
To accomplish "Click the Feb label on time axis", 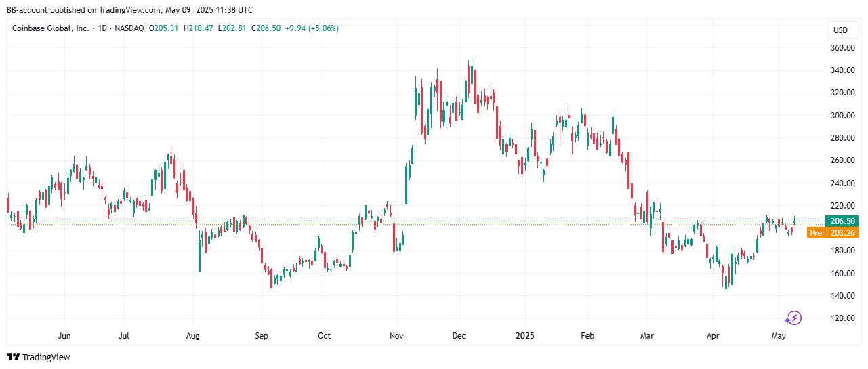I will point(587,336).
